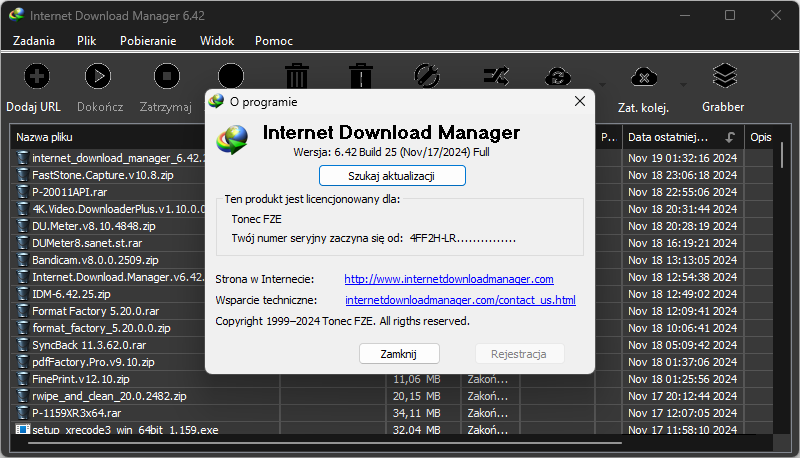Click the Zakoń... status in the 11,06 MB row
The height and width of the screenshot is (458, 800).
[487, 379]
